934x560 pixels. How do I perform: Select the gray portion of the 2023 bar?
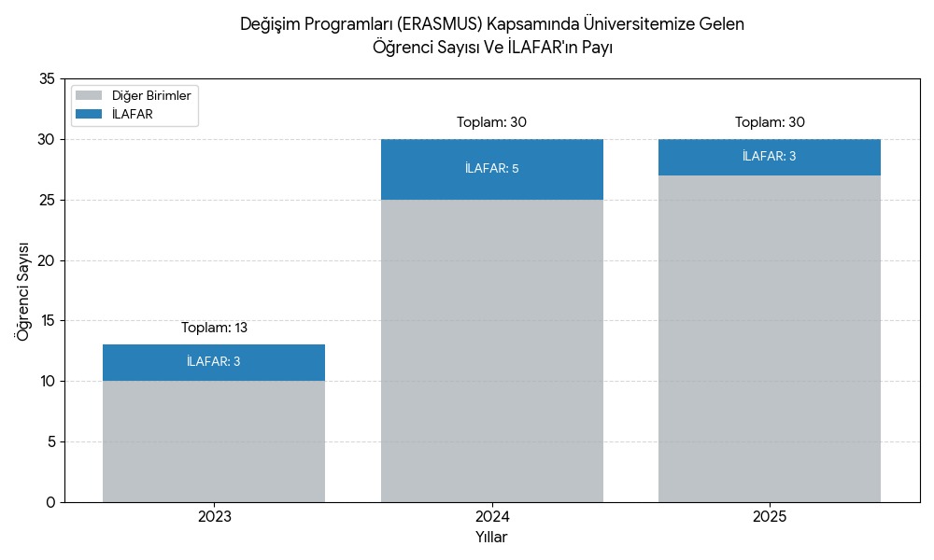click(213, 441)
